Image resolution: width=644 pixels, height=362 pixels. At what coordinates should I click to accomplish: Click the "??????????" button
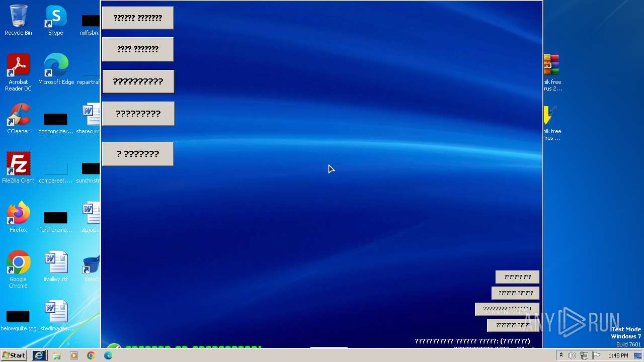pos(138,81)
